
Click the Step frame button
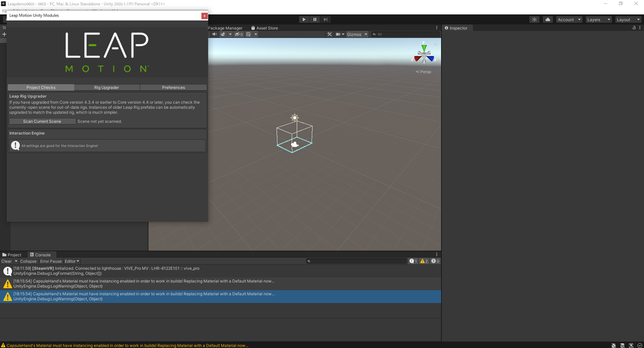[326, 20]
